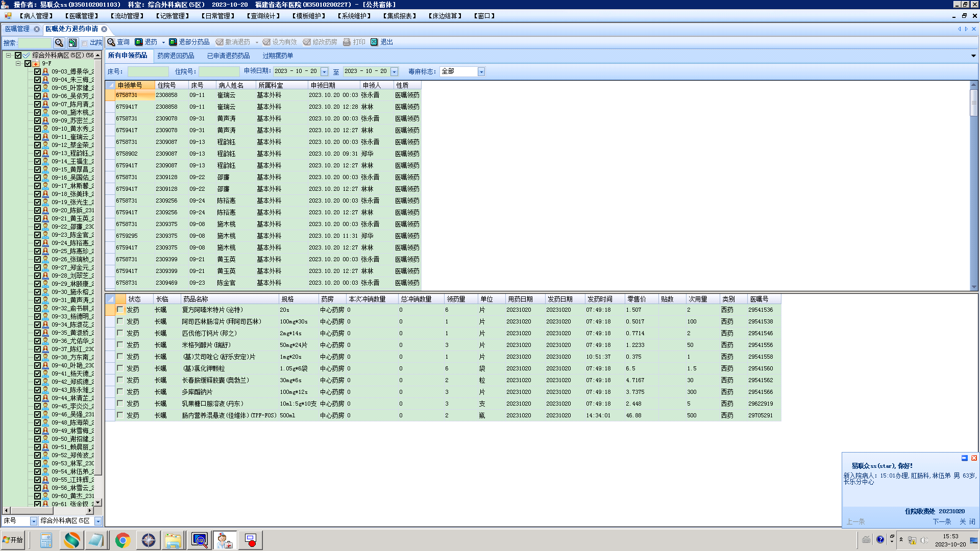Click the 退出 exit toolbar icon
980x551 pixels.
click(x=374, y=42)
